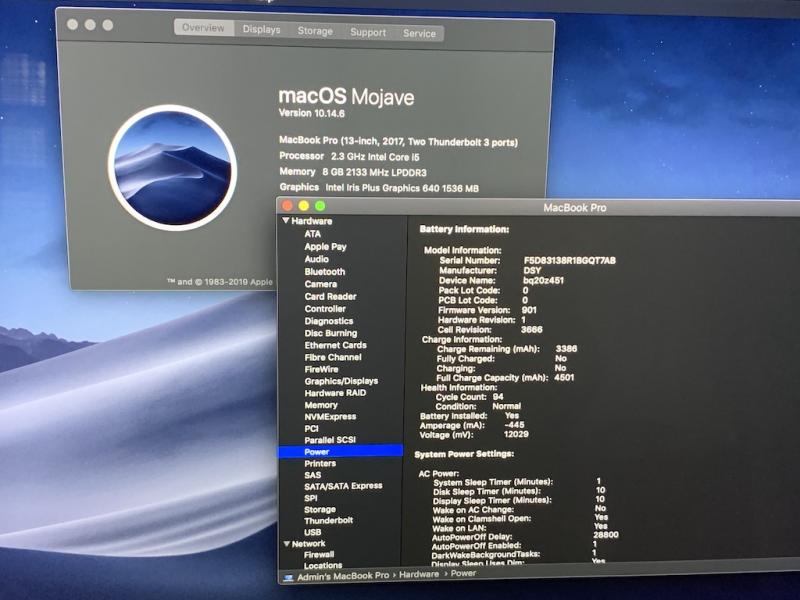Select Diagnostics in the sidebar
This screenshot has width=800, height=600.
tap(329, 321)
